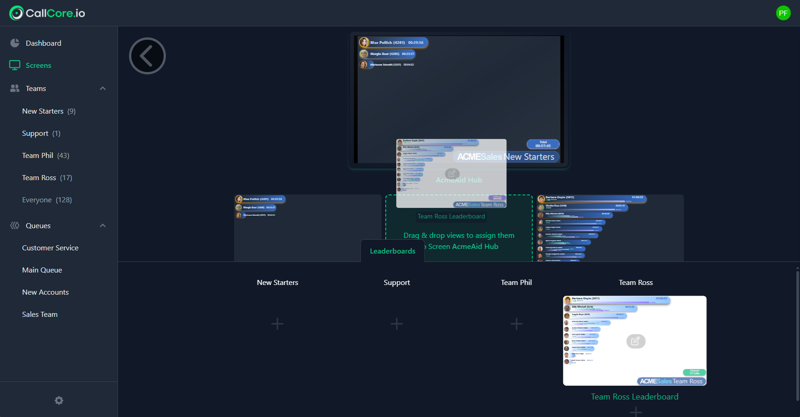Click the plus icon under Team Phil
The height and width of the screenshot is (417, 800).
tap(516, 323)
